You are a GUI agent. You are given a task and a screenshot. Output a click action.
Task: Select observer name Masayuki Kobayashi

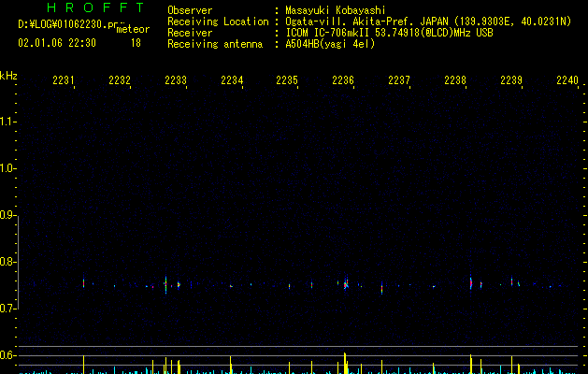pyautogui.click(x=336, y=10)
